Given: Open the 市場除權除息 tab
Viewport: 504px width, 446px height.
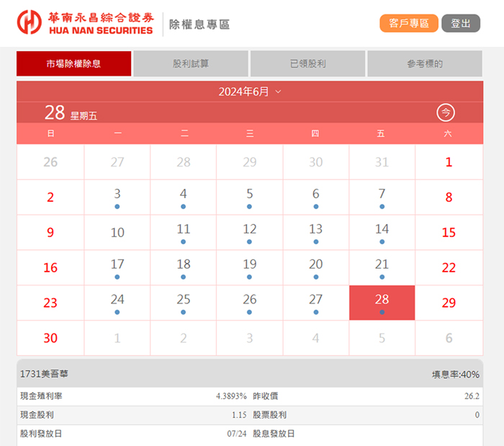Looking at the screenshot, I should [x=74, y=63].
